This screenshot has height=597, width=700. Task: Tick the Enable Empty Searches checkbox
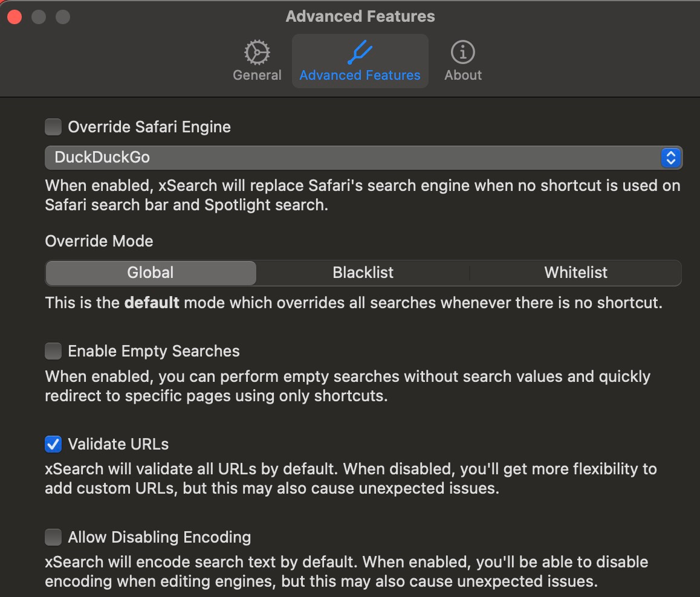(53, 351)
